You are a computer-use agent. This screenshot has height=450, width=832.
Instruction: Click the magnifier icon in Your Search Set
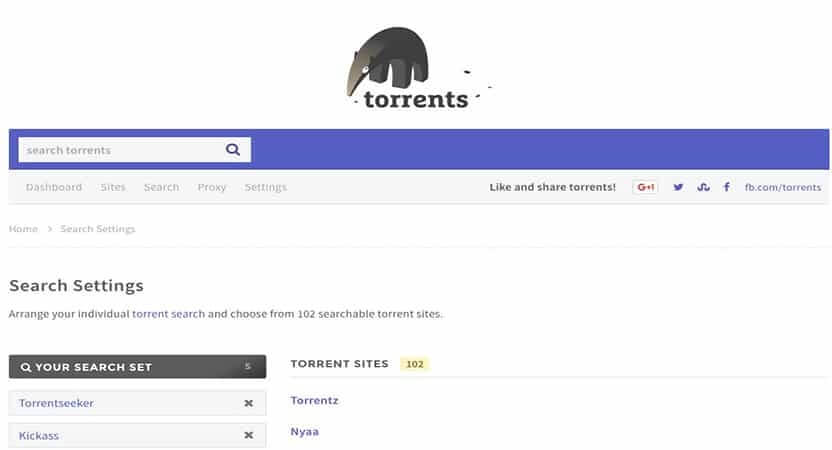coord(25,367)
